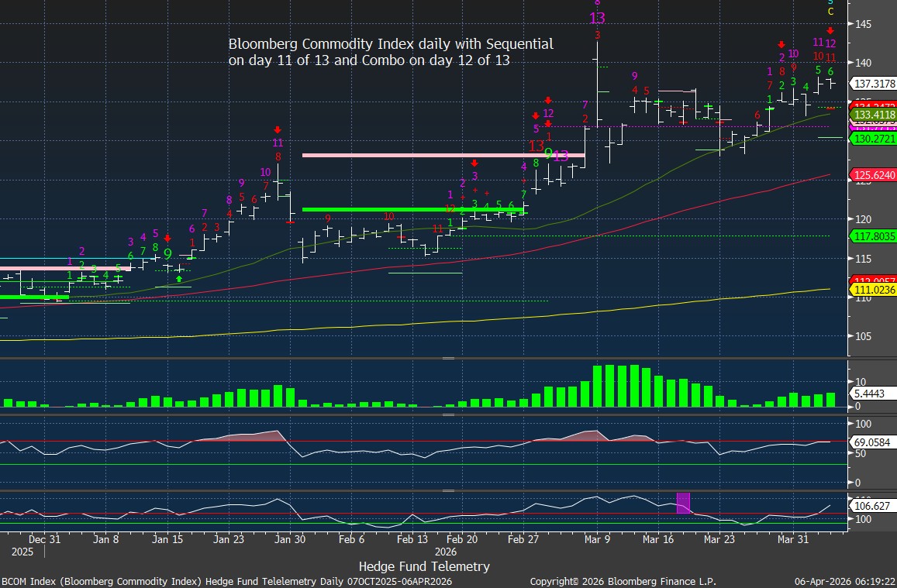Click the Bloomberg Commodity Index annotation text
Image resolution: width=897 pixels, height=588 pixels.
[391, 52]
